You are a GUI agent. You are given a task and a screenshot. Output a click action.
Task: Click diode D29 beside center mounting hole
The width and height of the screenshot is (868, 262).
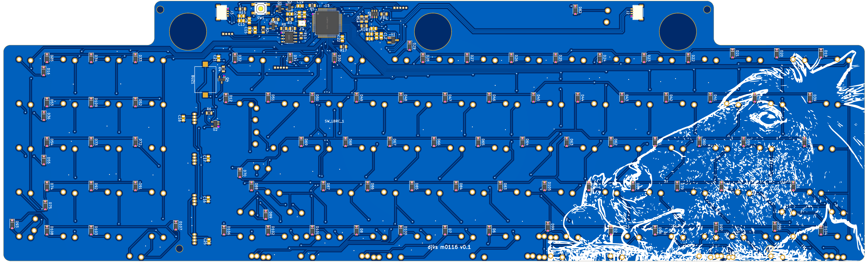410,46
